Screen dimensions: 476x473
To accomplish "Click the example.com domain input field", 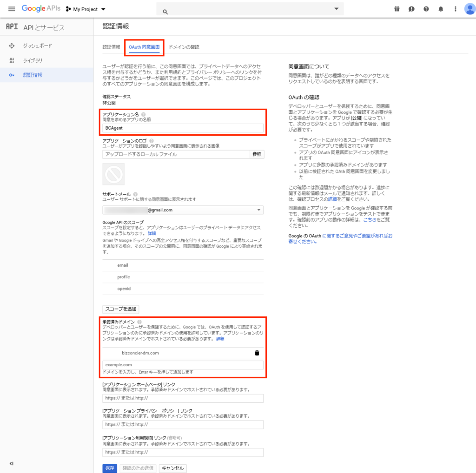I will click(183, 365).
